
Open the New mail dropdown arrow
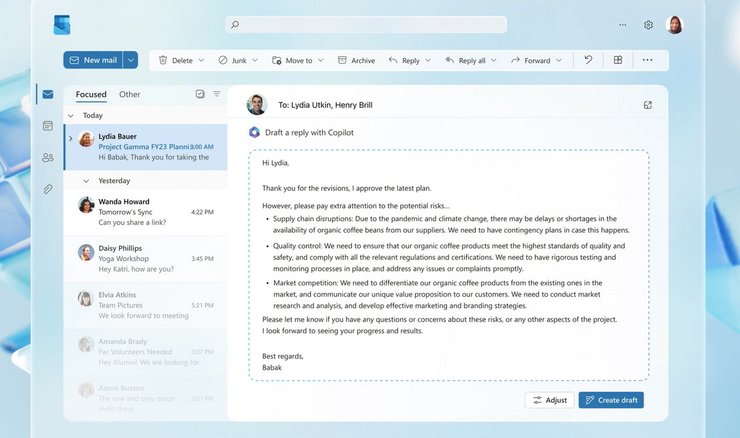click(x=131, y=60)
